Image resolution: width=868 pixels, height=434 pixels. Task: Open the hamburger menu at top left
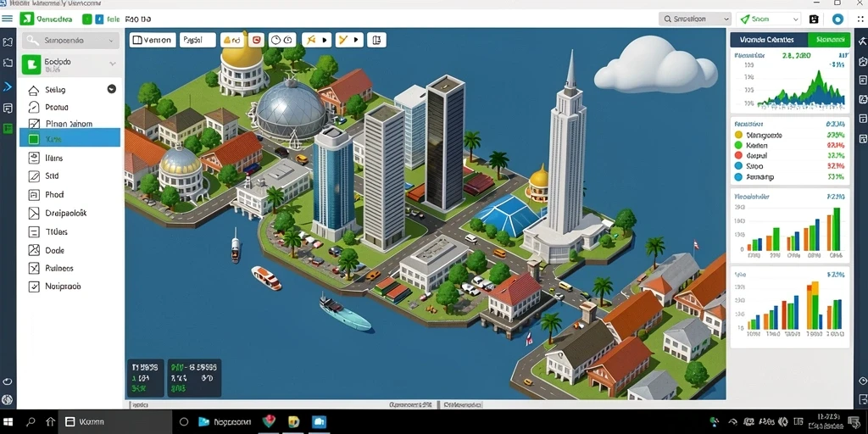pos(7,19)
